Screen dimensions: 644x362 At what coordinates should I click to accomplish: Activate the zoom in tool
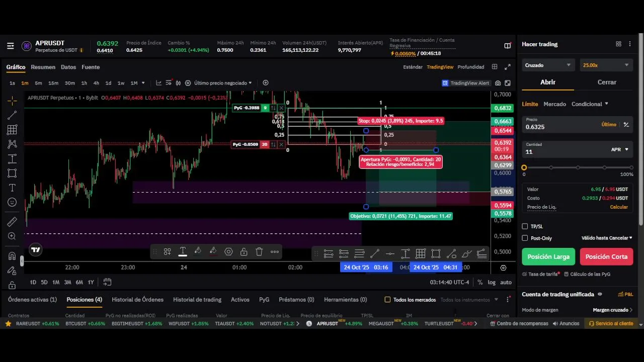pyautogui.click(x=12, y=236)
